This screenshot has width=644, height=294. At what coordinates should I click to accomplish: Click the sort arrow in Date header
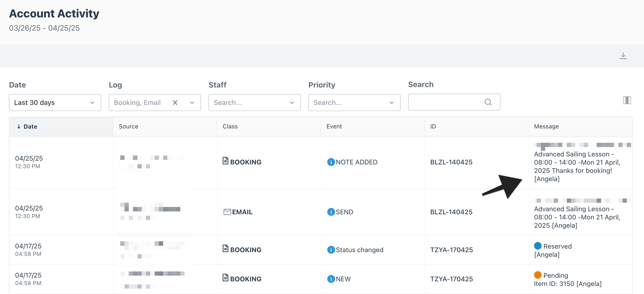pyautogui.click(x=19, y=127)
